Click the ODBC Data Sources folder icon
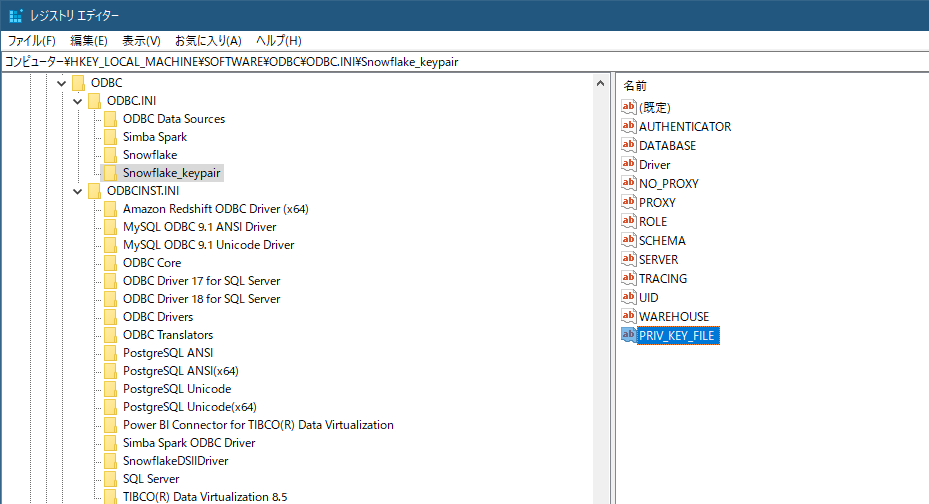This screenshot has height=504, width=929. coord(110,119)
